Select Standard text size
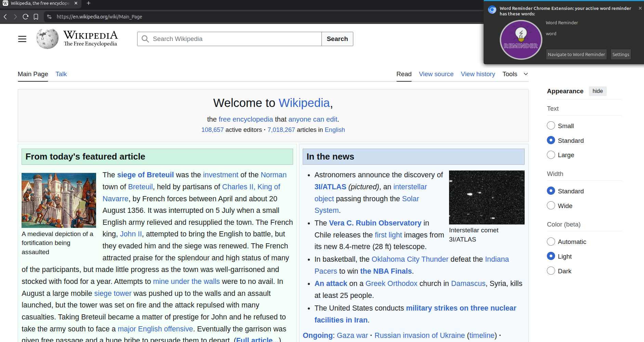Image resolution: width=644 pixels, height=342 pixels. pos(551,140)
